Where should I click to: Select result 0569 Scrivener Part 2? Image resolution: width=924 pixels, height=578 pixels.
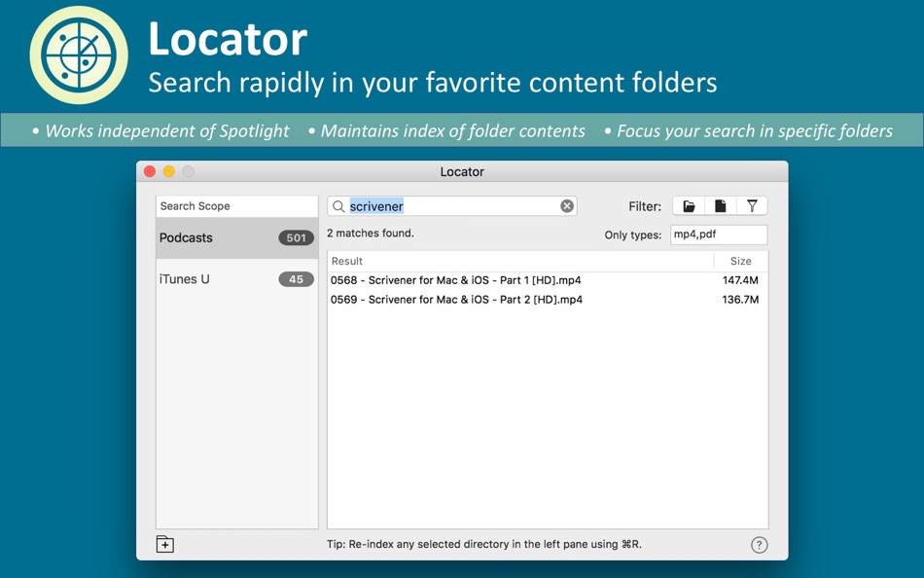click(548, 300)
